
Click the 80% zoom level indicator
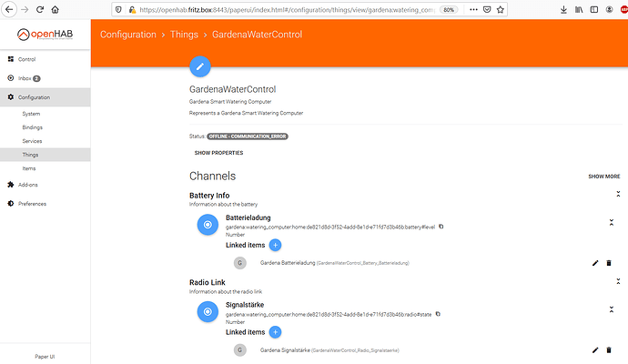(x=449, y=10)
